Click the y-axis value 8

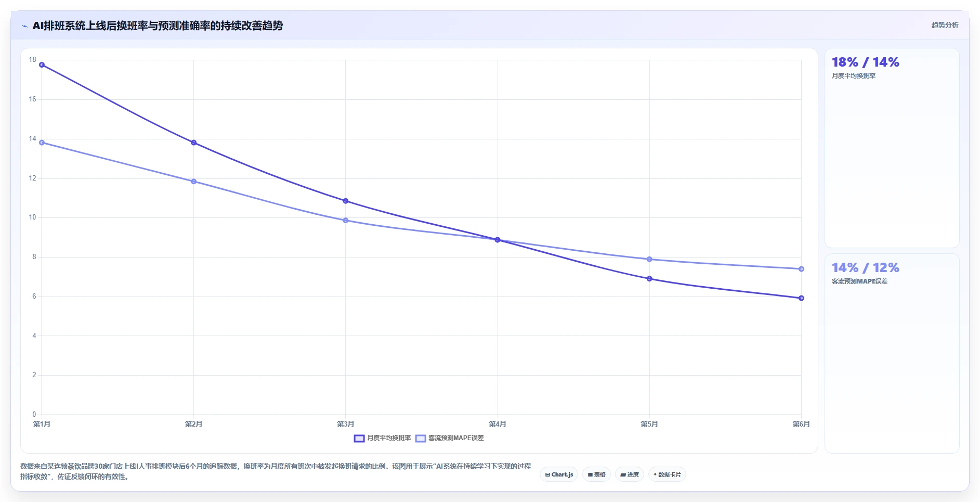coord(34,257)
